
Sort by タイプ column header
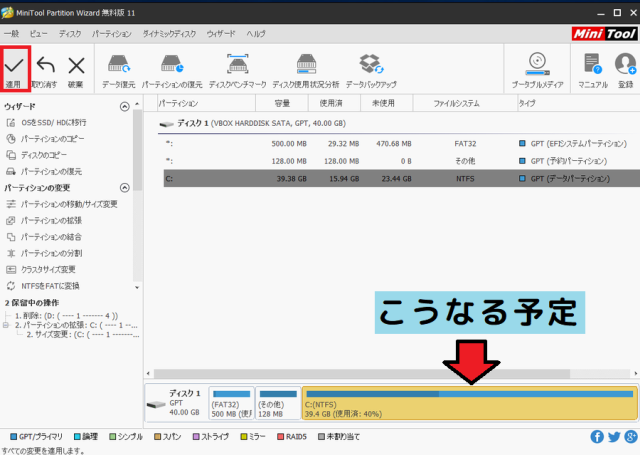coord(578,103)
